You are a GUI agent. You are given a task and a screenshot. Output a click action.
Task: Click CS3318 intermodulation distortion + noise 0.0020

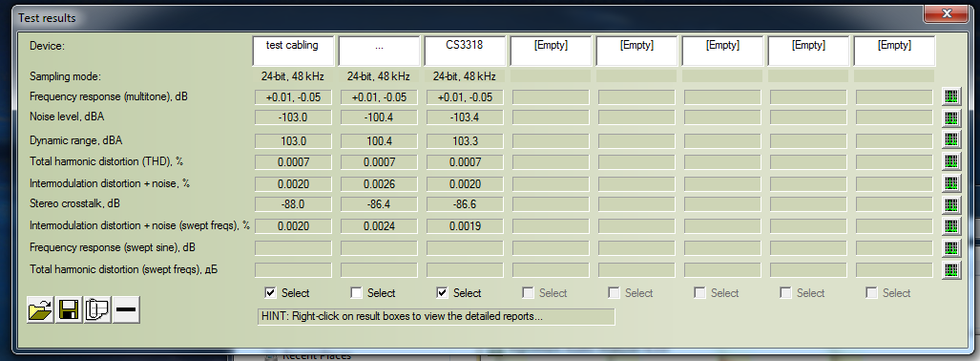pos(465,184)
